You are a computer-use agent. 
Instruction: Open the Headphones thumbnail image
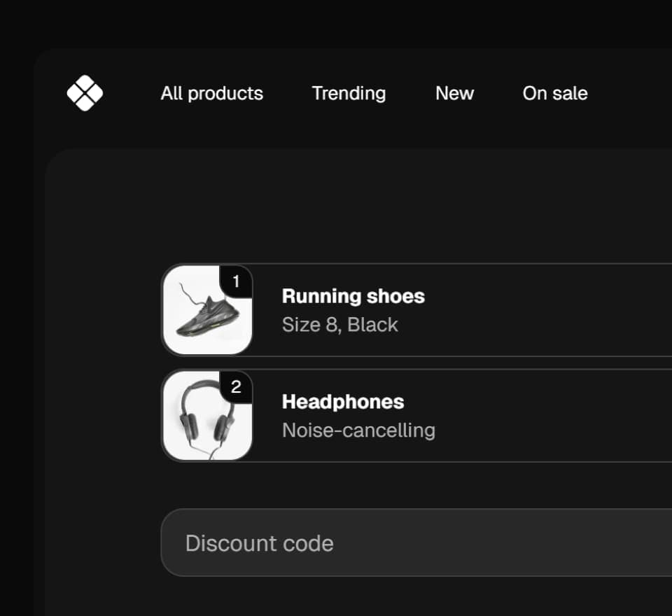(x=207, y=415)
